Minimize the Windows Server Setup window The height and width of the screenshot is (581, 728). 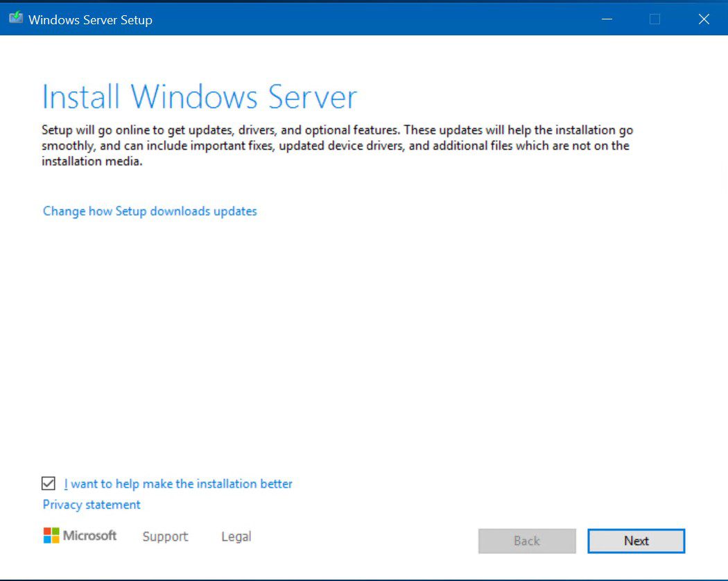pyautogui.click(x=607, y=19)
